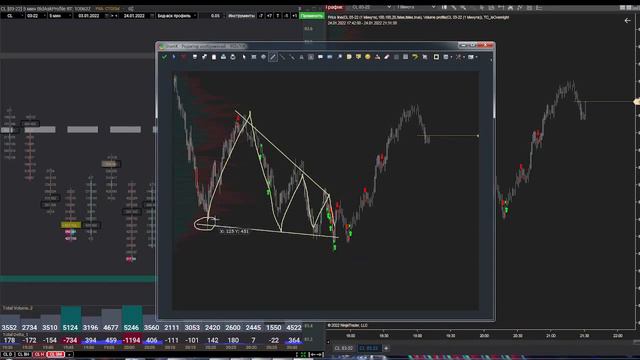Click the 5246 total volume value
640x360 pixels.
click(131, 327)
